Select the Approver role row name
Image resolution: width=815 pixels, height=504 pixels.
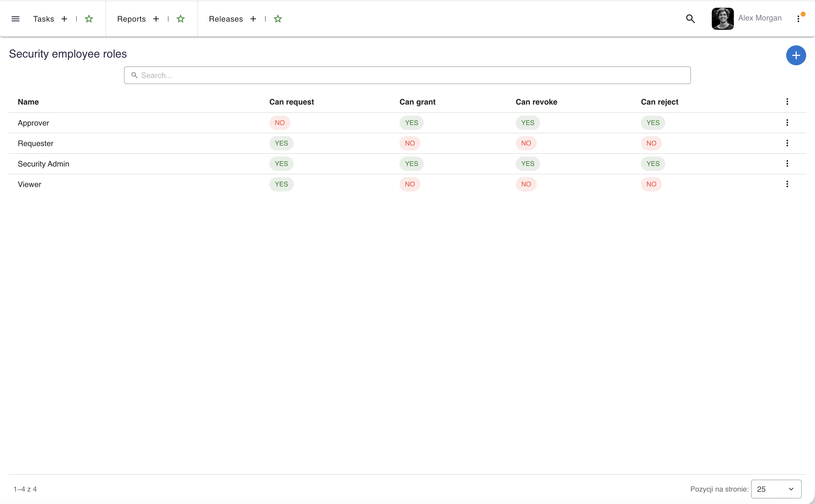[33, 123]
